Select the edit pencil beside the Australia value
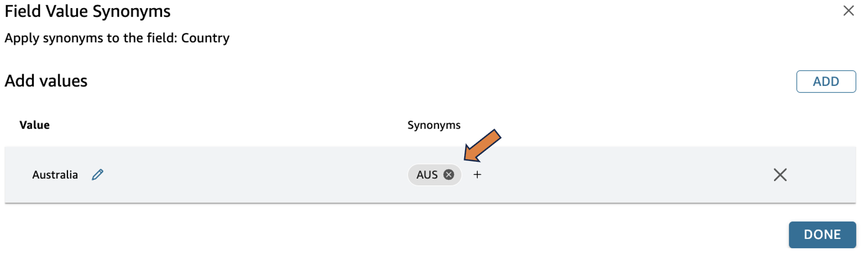The image size is (868, 253). click(x=97, y=175)
